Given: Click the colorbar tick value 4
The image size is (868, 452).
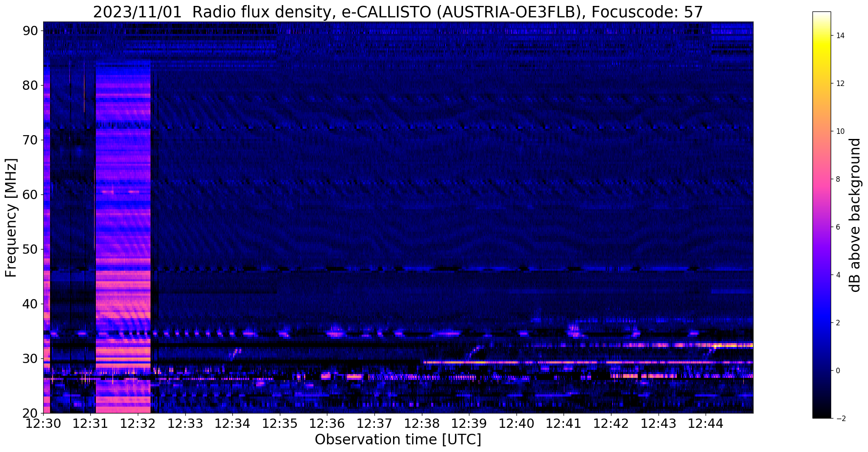Looking at the screenshot, I should (837, 275).
